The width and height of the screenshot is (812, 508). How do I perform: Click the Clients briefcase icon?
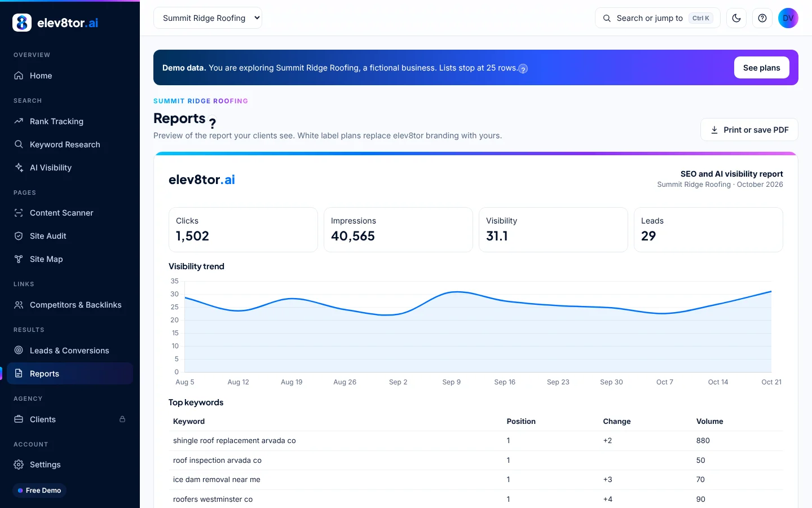tap(19, 419)
